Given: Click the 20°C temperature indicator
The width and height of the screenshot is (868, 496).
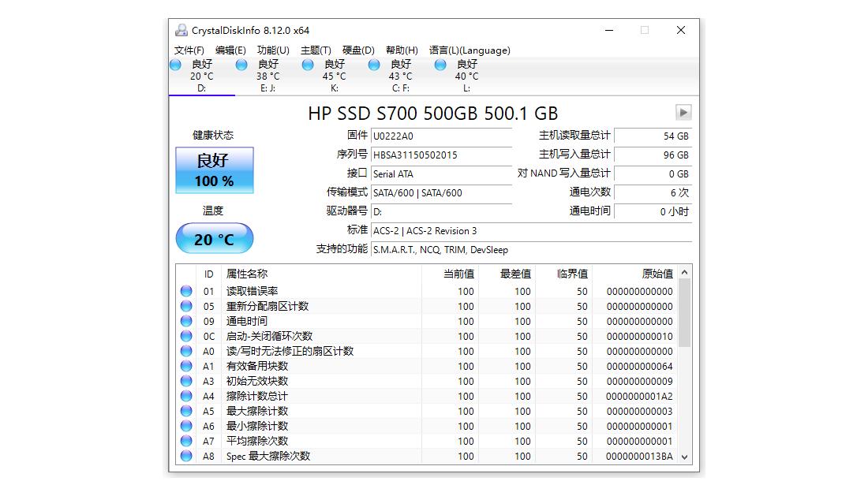Looking at the screenshot, I should [214, 238].
